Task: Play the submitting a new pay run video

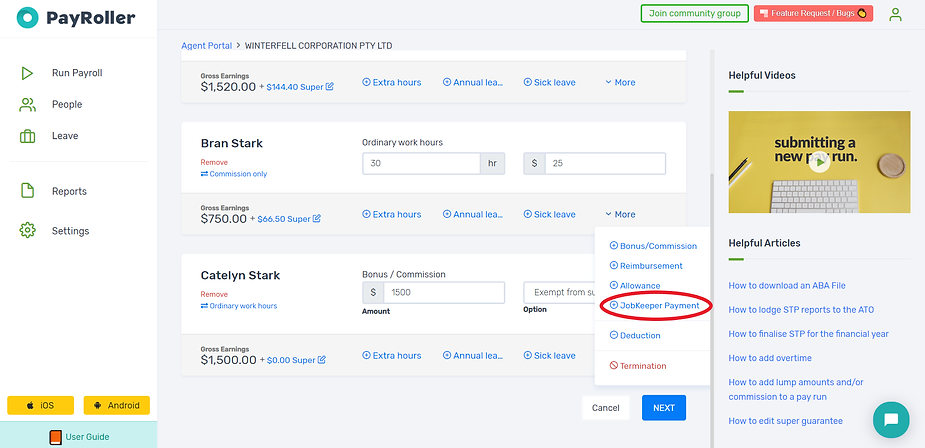Action: (x=819, y=160)
